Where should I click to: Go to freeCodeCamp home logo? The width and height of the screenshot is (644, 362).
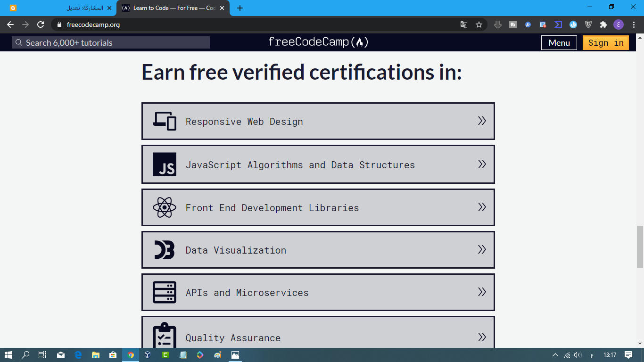coord(318,42)
